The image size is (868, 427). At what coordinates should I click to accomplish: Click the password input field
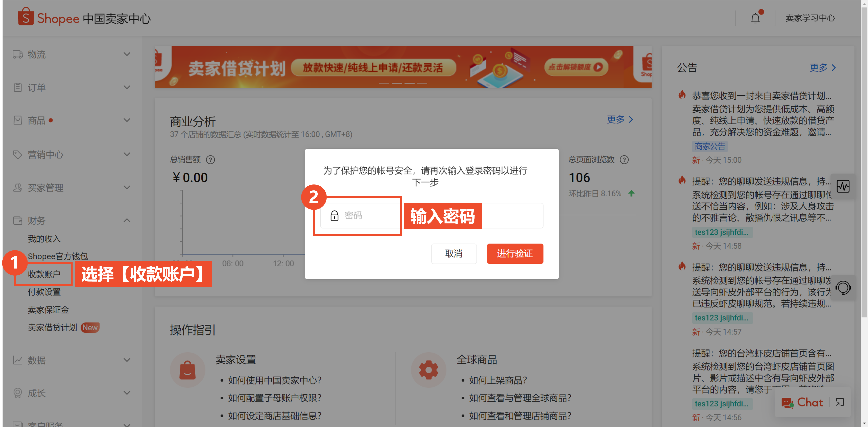(x=431, y=216)
